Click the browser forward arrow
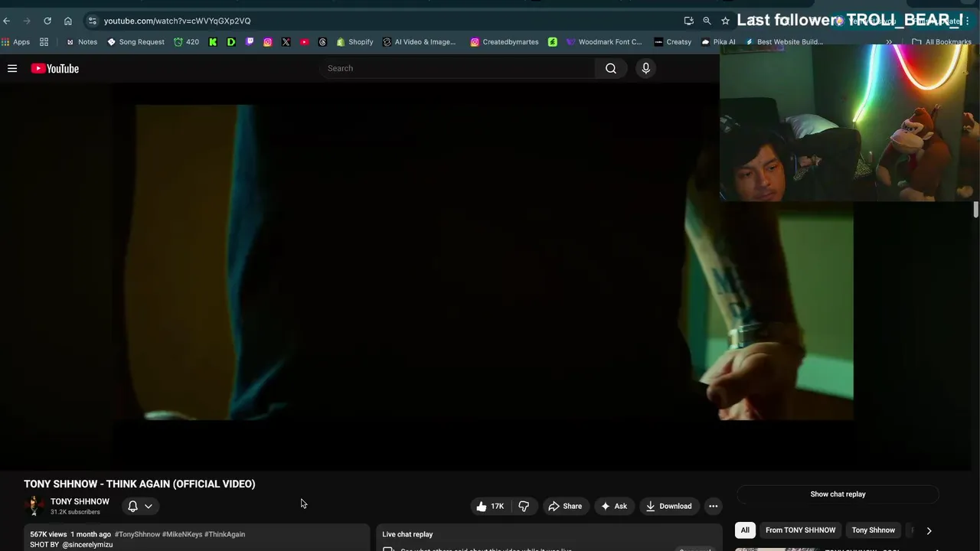Image resolution: width=980 pixels, height=551 pixels. 27,21
